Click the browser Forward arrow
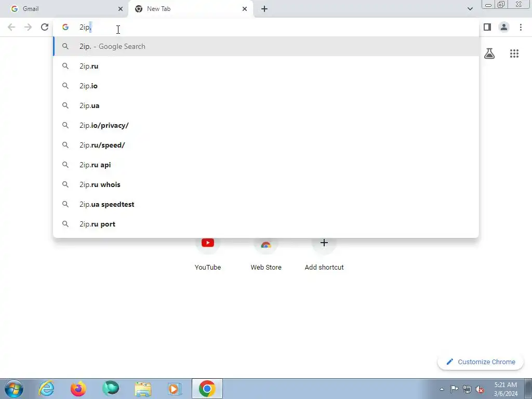Viewport: 532px width, 399px height. point(28,27)
